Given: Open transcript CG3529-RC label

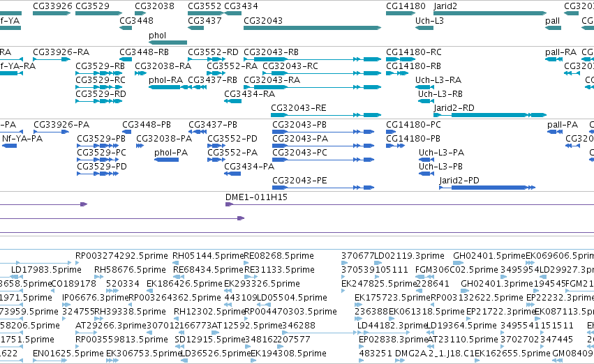Looking at the screenshot, I should click(x=100, y=80).
